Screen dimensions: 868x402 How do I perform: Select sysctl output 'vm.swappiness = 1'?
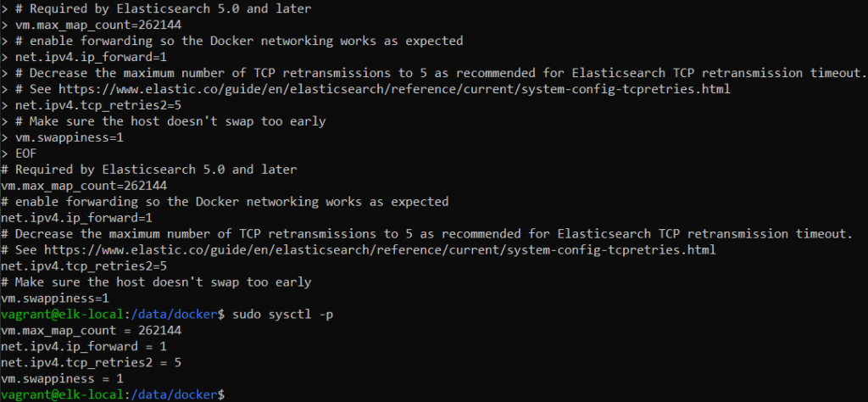tap(62, 379)
